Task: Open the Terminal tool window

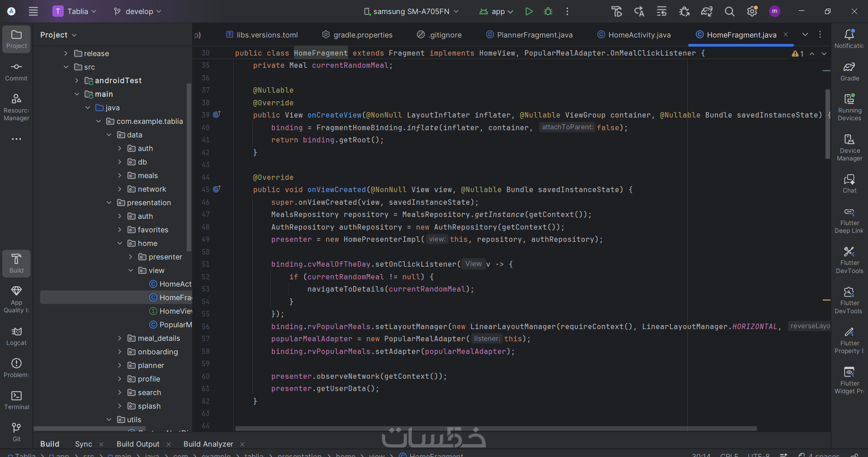Action: click(16, 400)
